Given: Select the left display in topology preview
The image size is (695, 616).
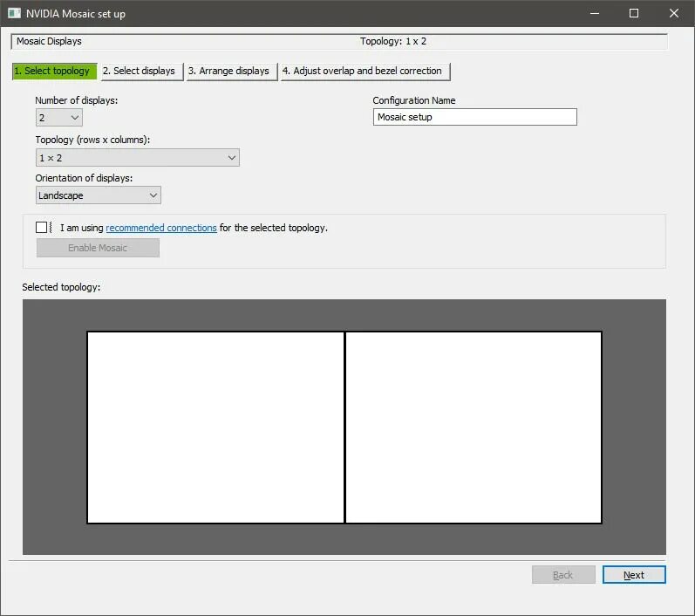Looking at the screenshot, I should tap(216, 428).
